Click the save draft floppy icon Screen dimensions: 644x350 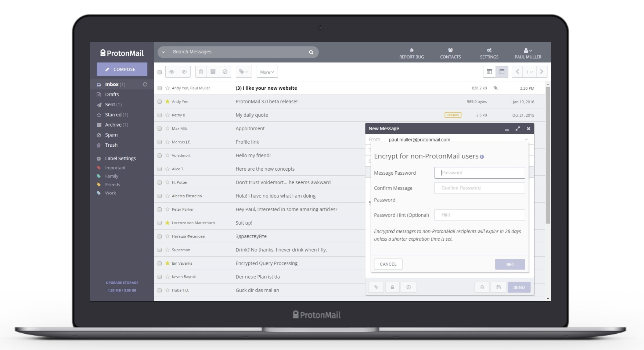[498, 287]
